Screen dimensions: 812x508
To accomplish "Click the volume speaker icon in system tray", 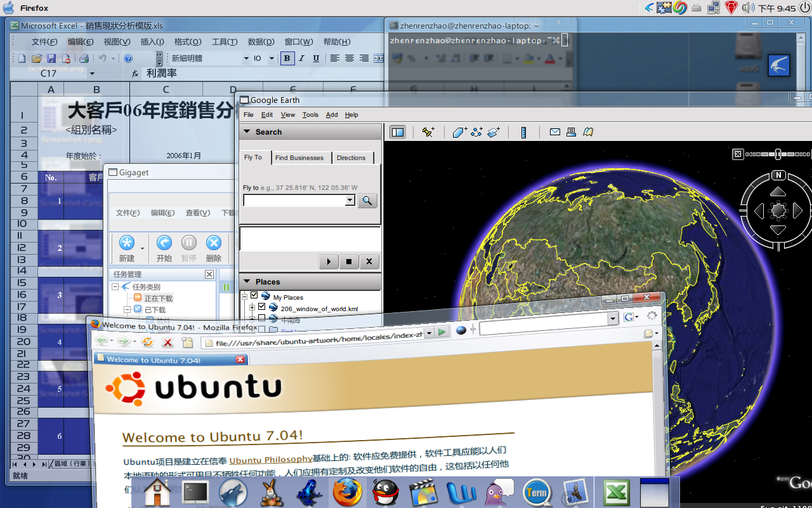I will (748, 8).
